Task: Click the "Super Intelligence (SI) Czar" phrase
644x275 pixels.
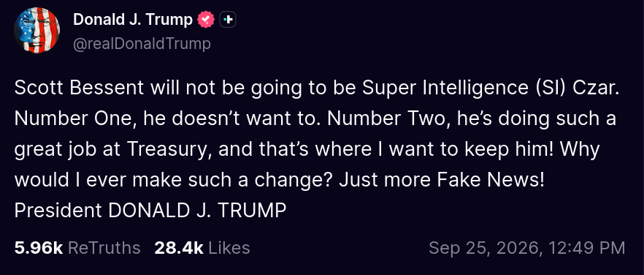Action: (487, 88)
